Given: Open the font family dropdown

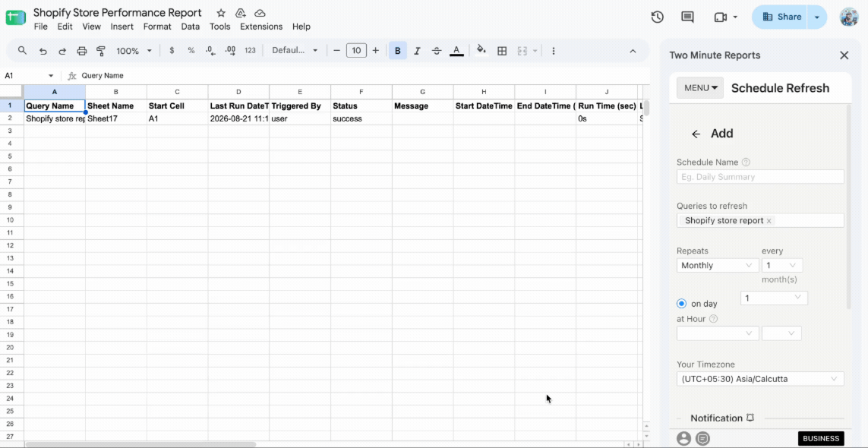Looking at the screenshot, I should [295, 50].
